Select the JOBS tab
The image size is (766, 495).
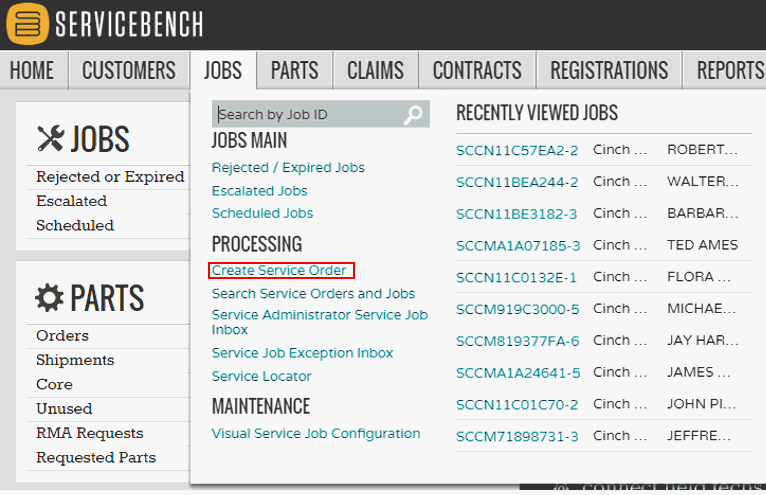(x=223, y=70)
